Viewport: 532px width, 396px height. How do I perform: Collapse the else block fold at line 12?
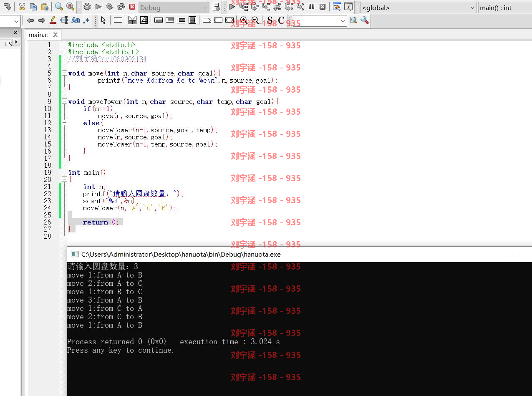pos(64,123)
